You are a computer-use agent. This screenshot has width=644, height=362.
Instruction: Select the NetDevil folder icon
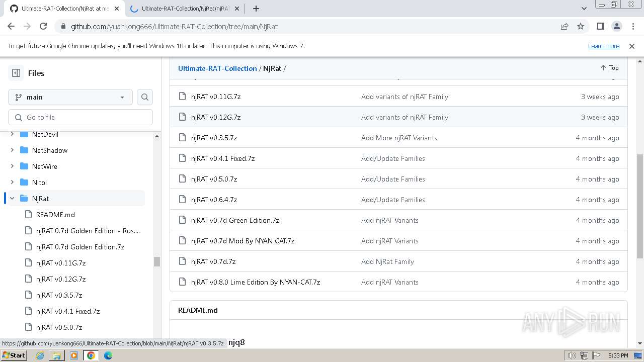click(x=24, y=134)
